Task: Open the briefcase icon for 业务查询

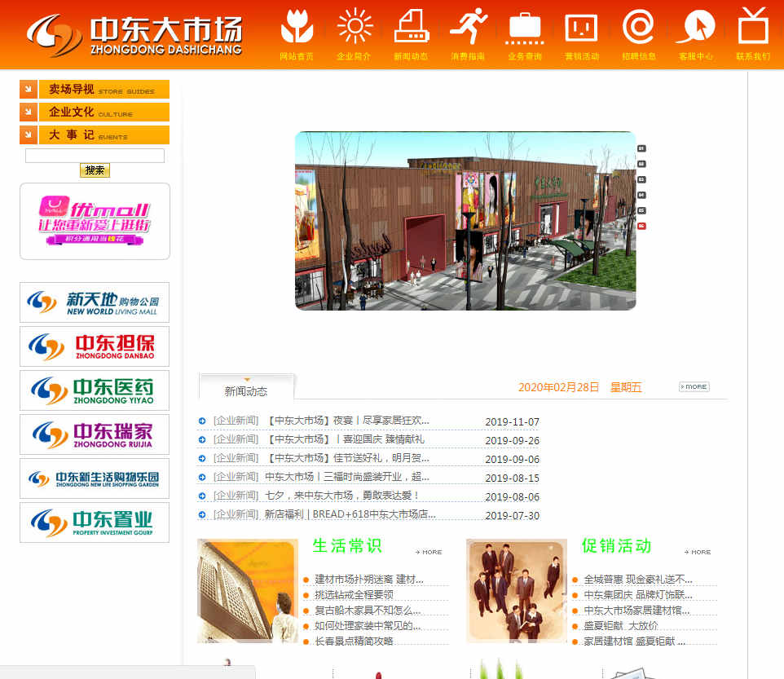Action: (x=525, y=28)
